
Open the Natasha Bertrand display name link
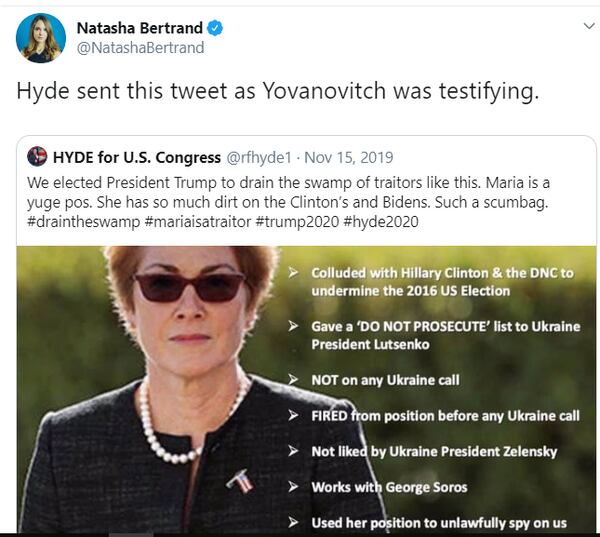click(x=139, y=28)
